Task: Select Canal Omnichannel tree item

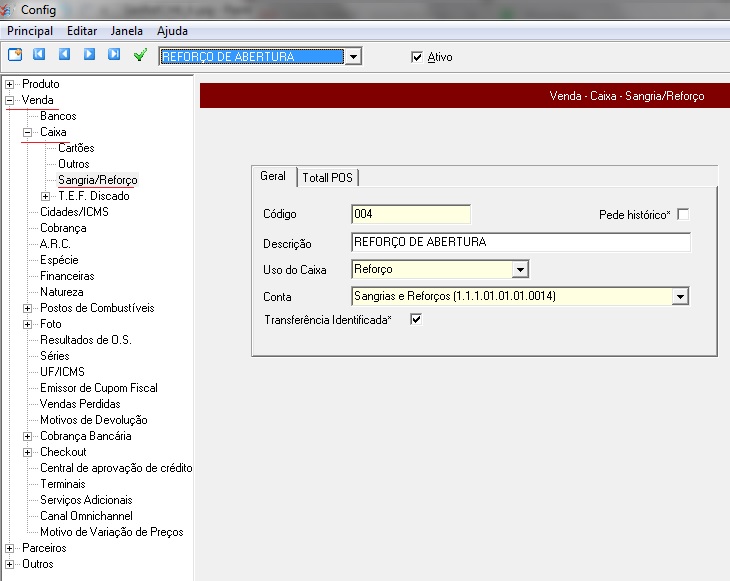Action: click(86, 516)
